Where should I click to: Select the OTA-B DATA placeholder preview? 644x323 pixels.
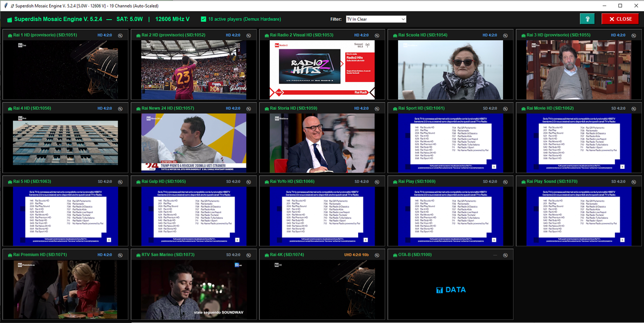point(450,290)
